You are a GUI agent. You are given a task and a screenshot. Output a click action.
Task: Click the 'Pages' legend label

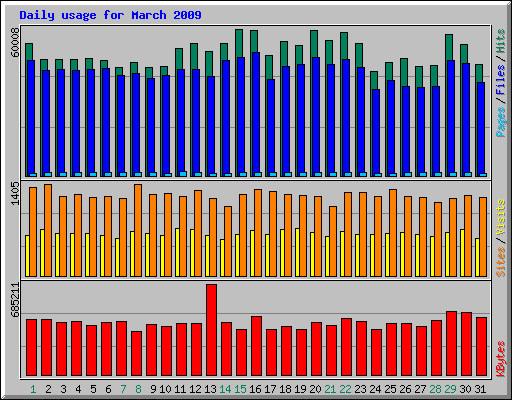(x=501, y=122)
